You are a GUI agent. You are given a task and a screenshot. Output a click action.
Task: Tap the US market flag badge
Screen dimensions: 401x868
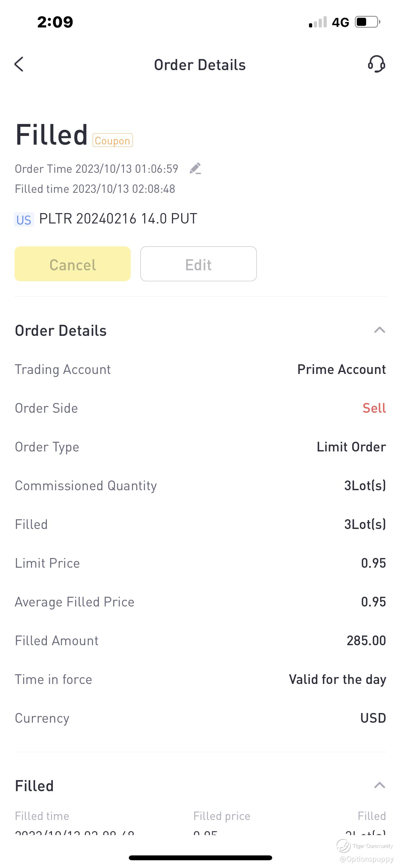pyautogui.click(x=24, y=220)
